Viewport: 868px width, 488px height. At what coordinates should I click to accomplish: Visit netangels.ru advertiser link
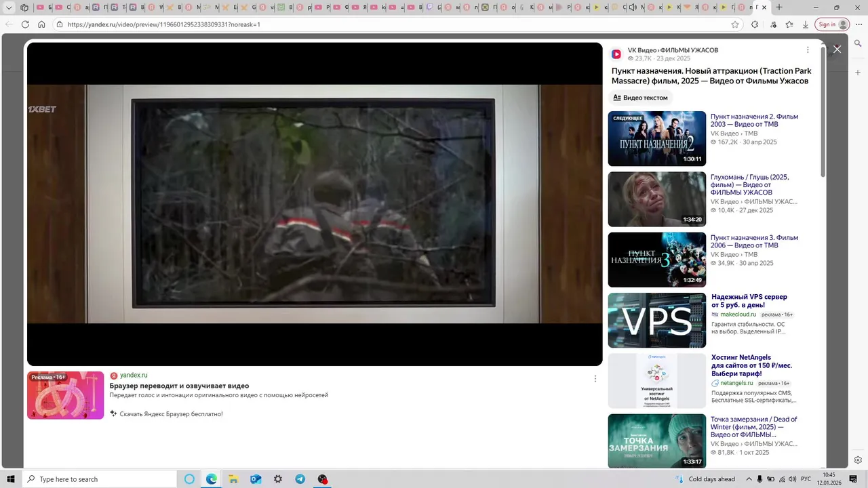pos(737,383)
